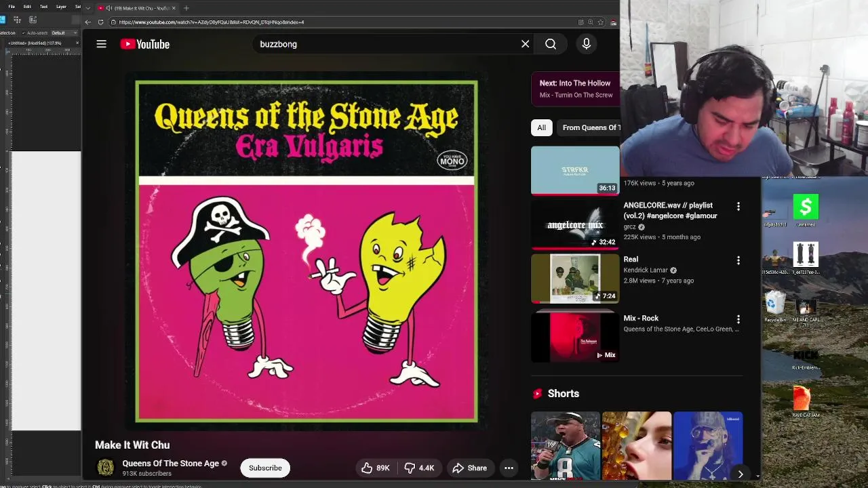This screenshot has width=868, height=488.
Task: Play the first Short with football player
Action: [x=566, y=446]
